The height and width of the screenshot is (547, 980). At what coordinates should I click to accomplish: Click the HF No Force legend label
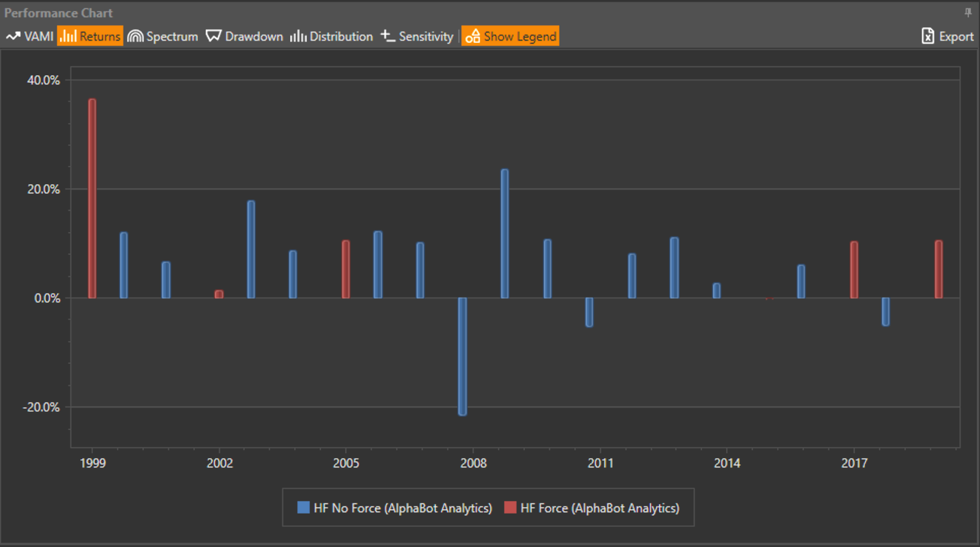pyautogui.click(x=402, y=508)
